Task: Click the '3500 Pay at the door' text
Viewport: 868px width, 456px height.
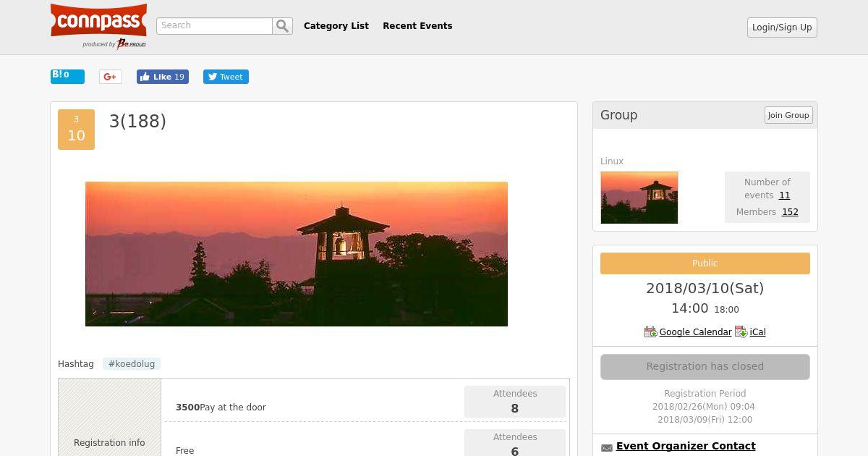Action: click(x=221, y=408)
